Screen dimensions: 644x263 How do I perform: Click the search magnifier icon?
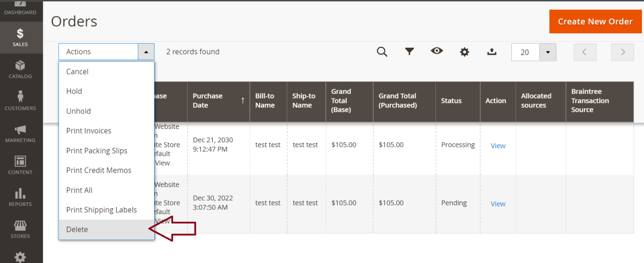tap(382, 52)
